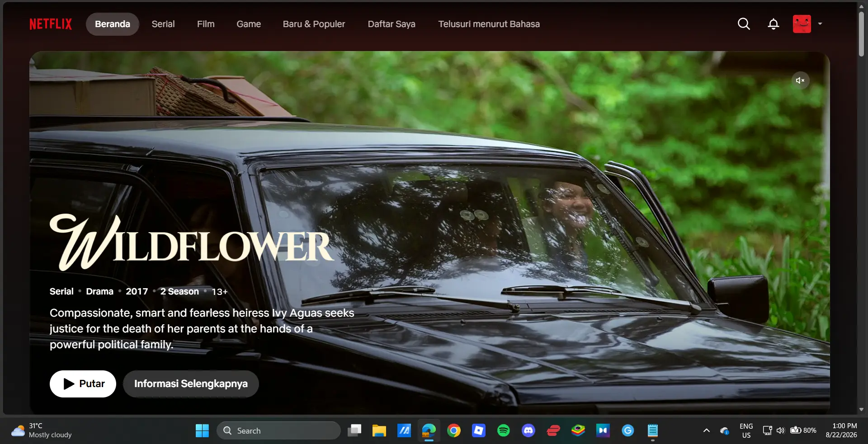
Task: Open Task View on the taskbar
Action: click(x=354, y=431)
